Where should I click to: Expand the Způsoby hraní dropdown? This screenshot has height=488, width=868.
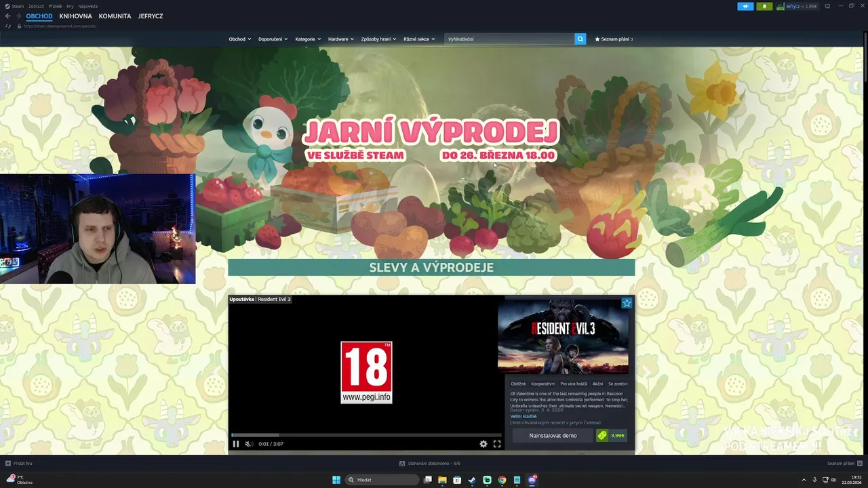tap(379, 39)
